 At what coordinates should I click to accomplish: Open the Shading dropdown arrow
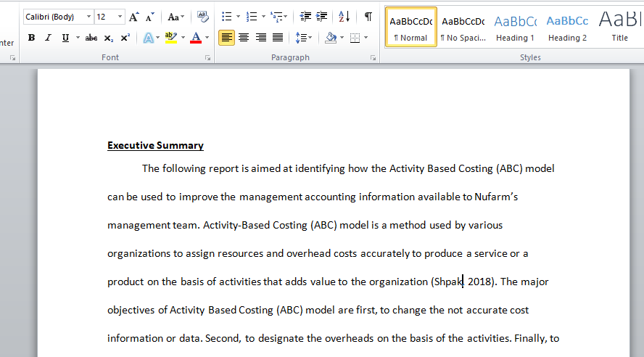click(x=342, y=38)
